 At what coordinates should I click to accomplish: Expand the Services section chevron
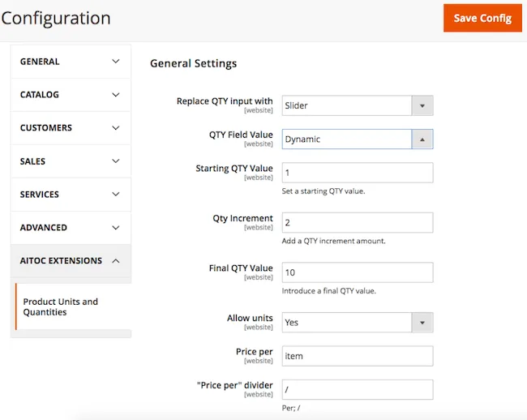coord(116,195)
